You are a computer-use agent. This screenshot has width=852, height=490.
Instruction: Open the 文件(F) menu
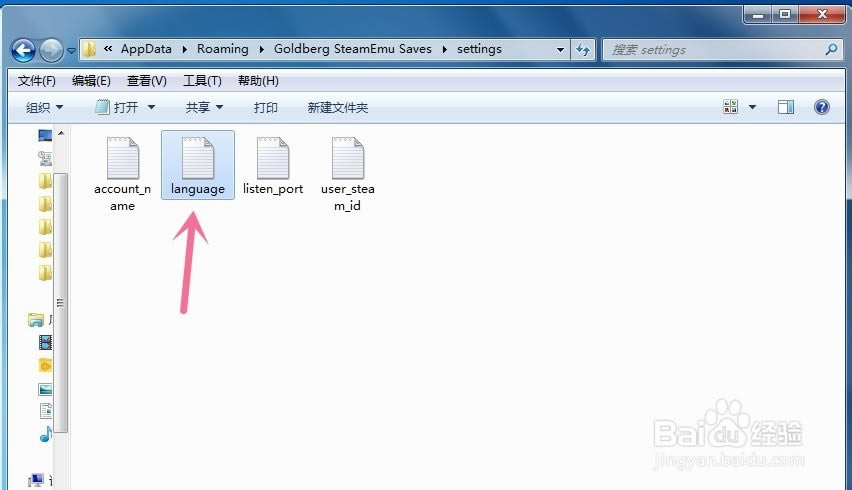point(37,81)
